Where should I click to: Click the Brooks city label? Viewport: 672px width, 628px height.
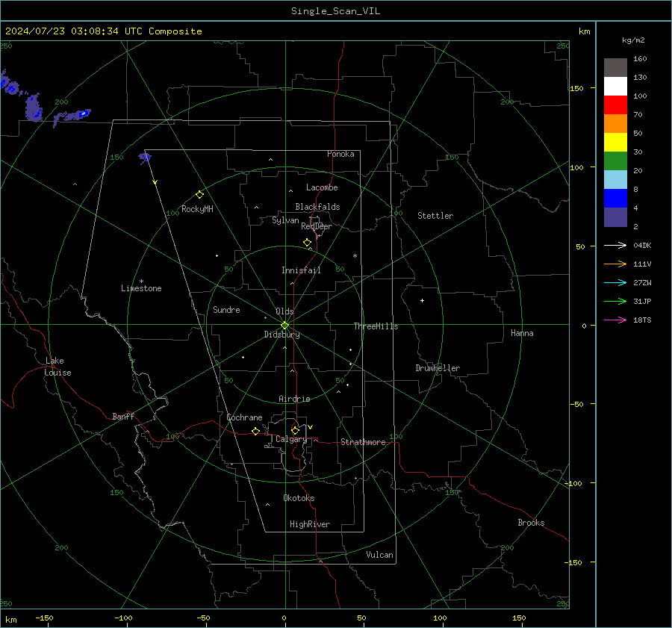pos(531,523)
